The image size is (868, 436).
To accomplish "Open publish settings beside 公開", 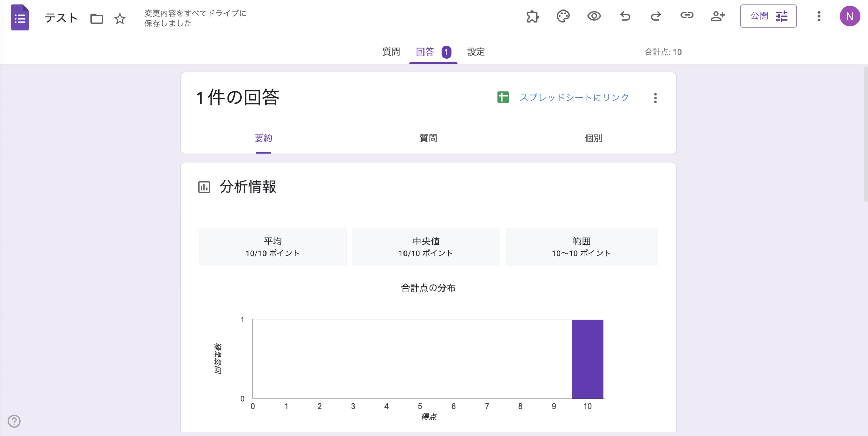I will click(x=782, y=16).
